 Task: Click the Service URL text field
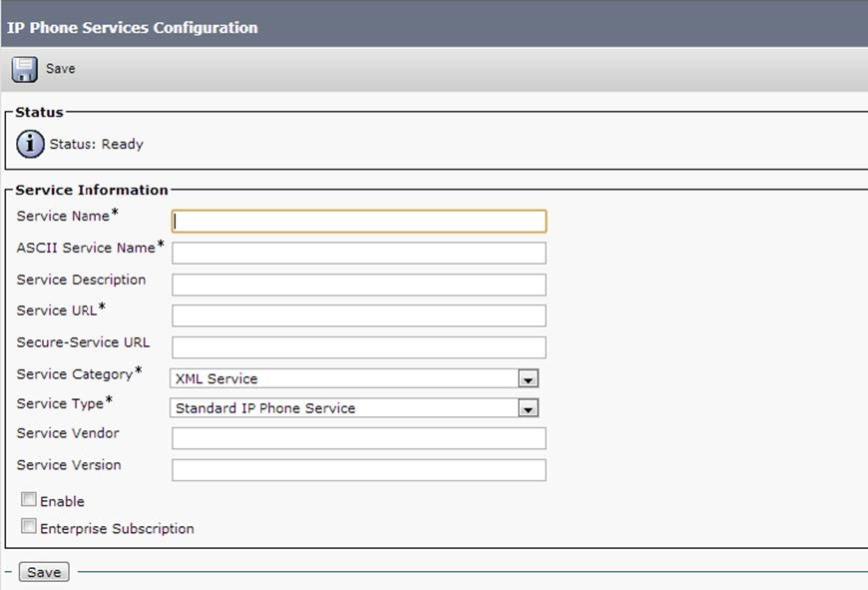359,315
